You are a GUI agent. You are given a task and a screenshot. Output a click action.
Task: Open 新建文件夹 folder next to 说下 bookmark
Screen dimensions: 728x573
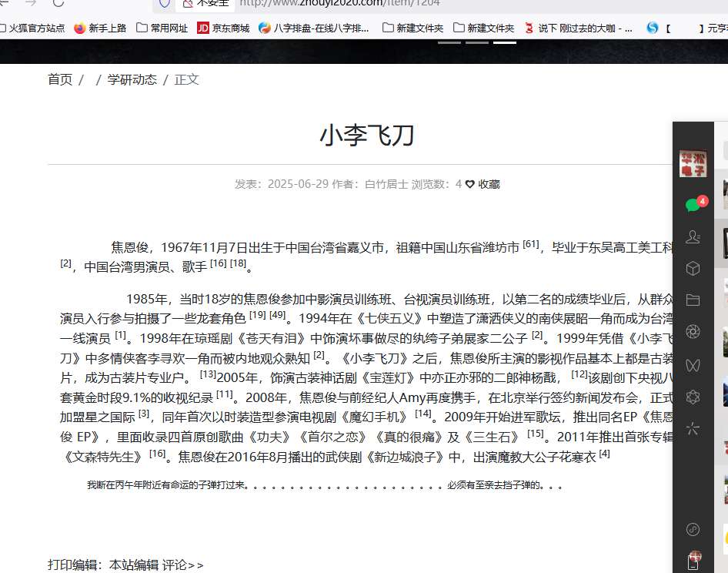coord(483,28)
